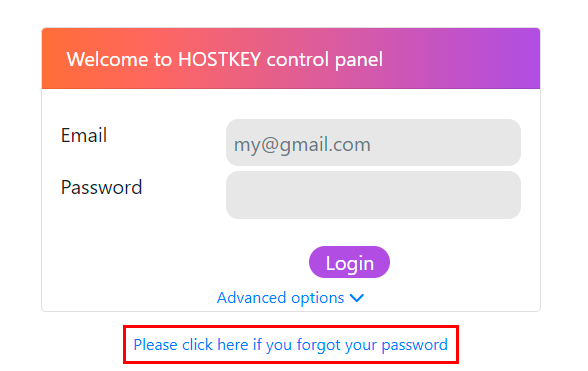
Task: Focus the Password input field
Action: coord(373,195)
